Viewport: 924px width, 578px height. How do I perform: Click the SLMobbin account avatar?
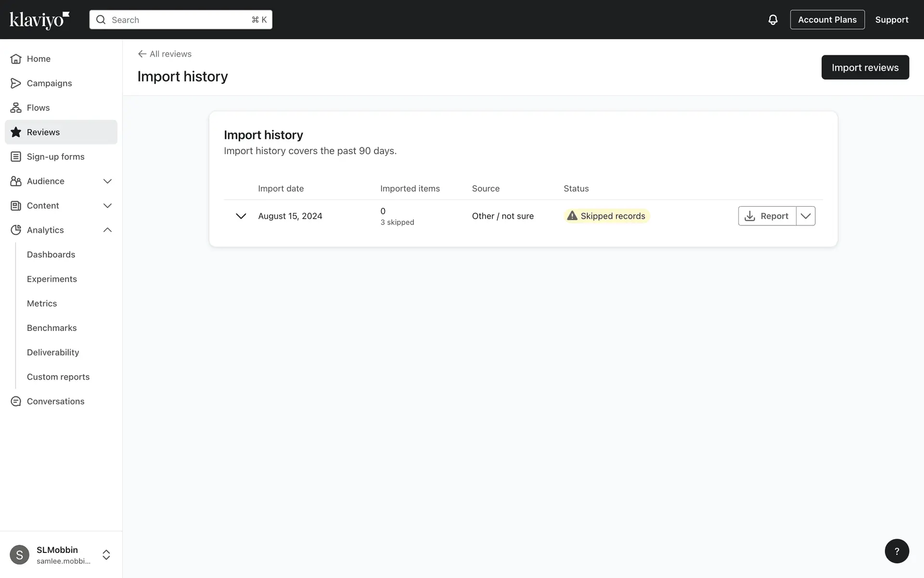pyautogui.click(x=19, y=555)
